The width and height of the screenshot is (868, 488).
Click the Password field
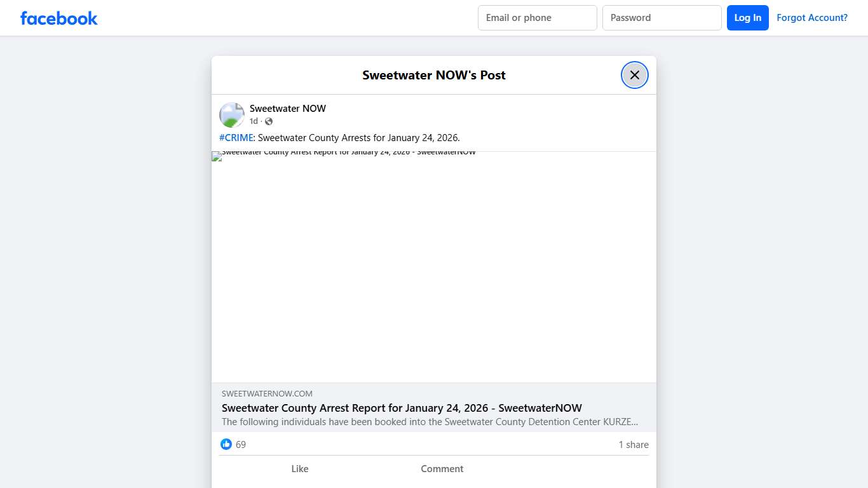pyautogui.click(x=661, y=18)
